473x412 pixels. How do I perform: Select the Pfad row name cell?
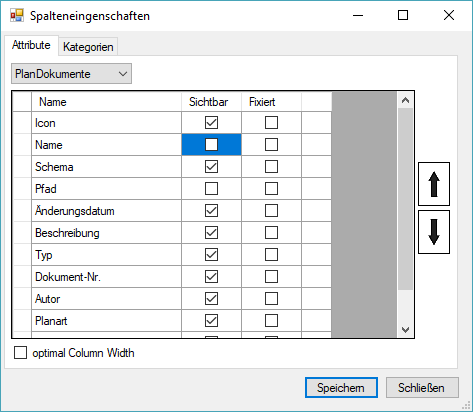point(107,189)
